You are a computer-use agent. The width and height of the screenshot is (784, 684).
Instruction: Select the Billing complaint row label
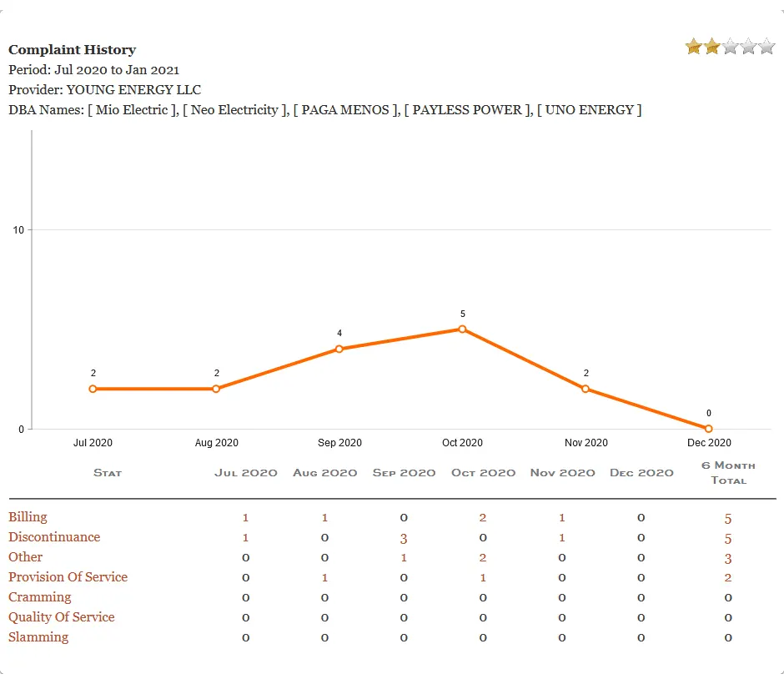(x=27, y=517)
